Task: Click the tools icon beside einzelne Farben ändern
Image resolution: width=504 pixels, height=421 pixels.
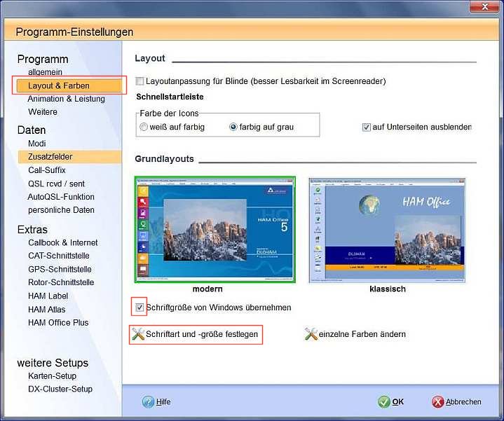Action: [x=311, y=334]
